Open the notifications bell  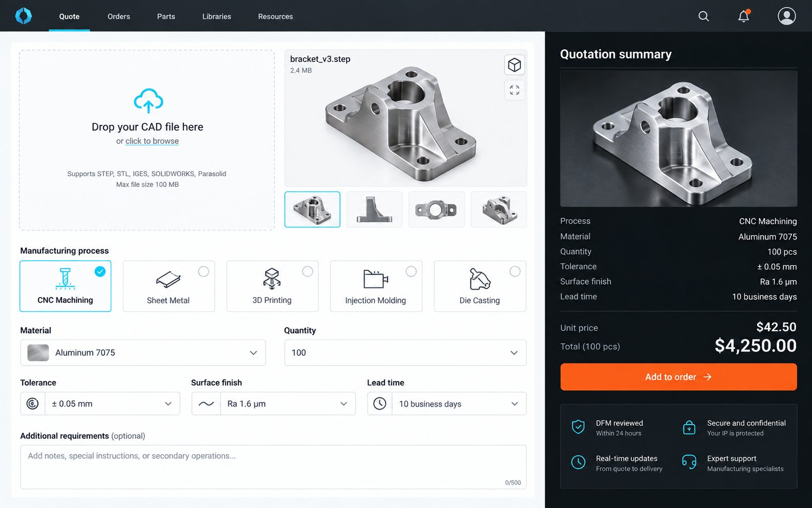(x=743, y=16)
